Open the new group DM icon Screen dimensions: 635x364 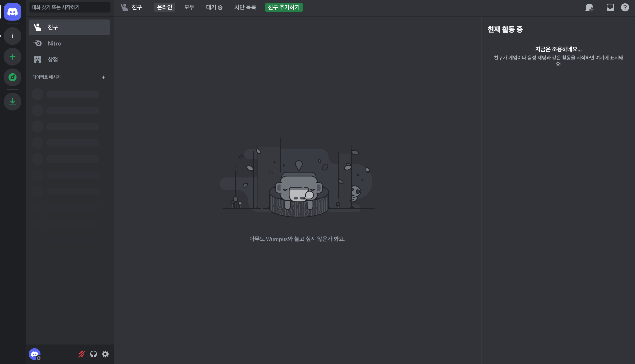point(589,7)
